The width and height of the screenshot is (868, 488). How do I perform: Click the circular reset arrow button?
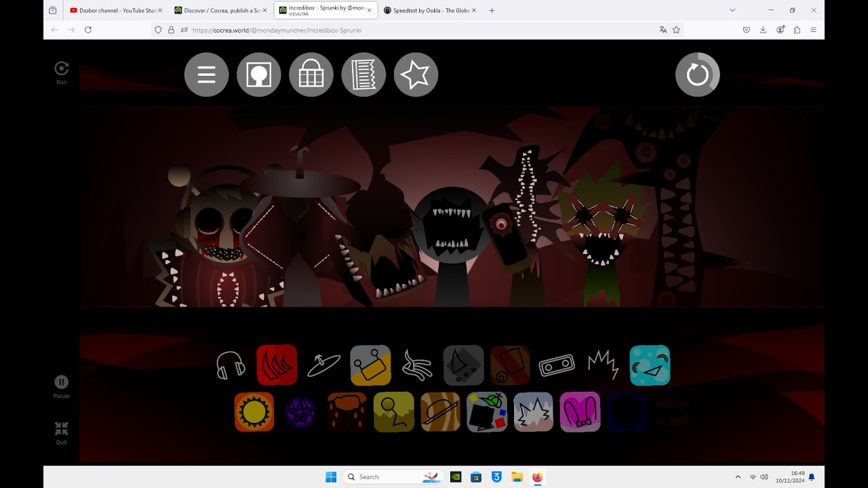tap(697, 75)
